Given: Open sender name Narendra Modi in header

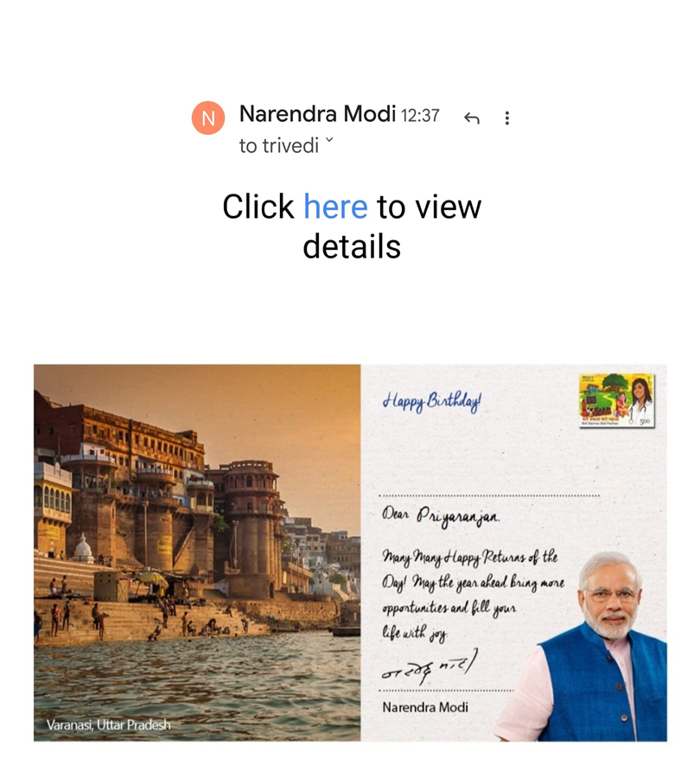Looking at the screenshot, I should pos(317,114).
